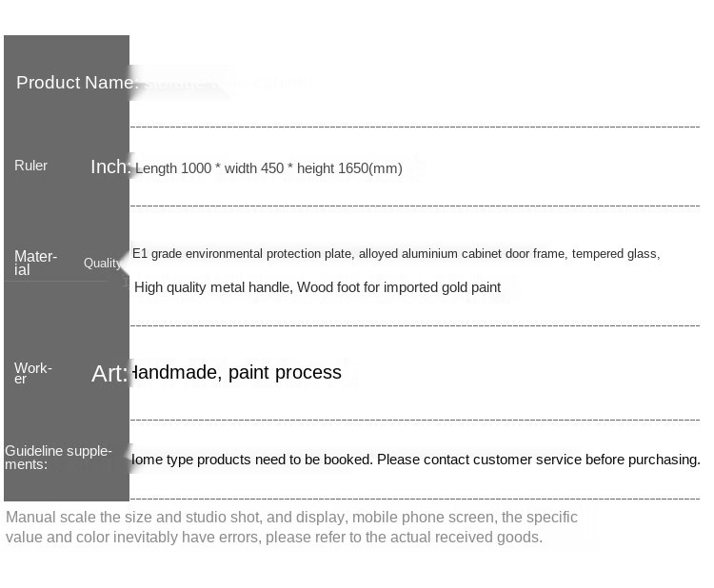Image resolution: width=714 pixels, height=588 pixels.
Task: Click the "Work-er" sidebar label
Action: [32, 373]
